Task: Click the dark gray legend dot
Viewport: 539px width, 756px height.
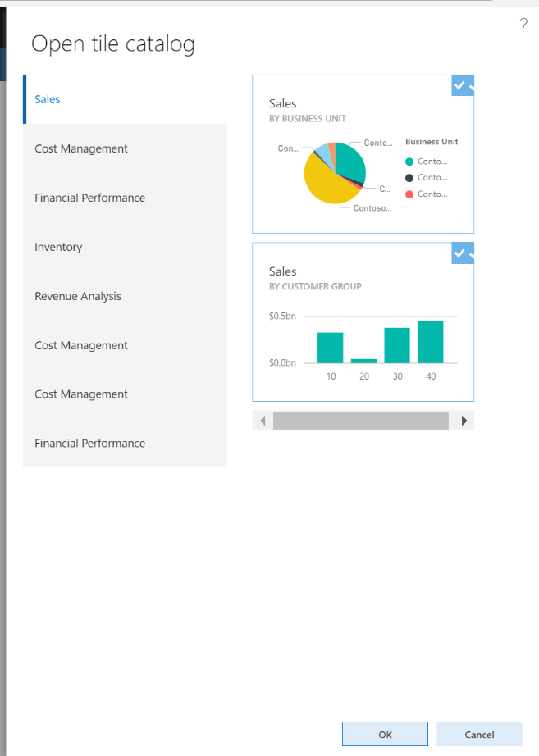Action: click(409, 178)
